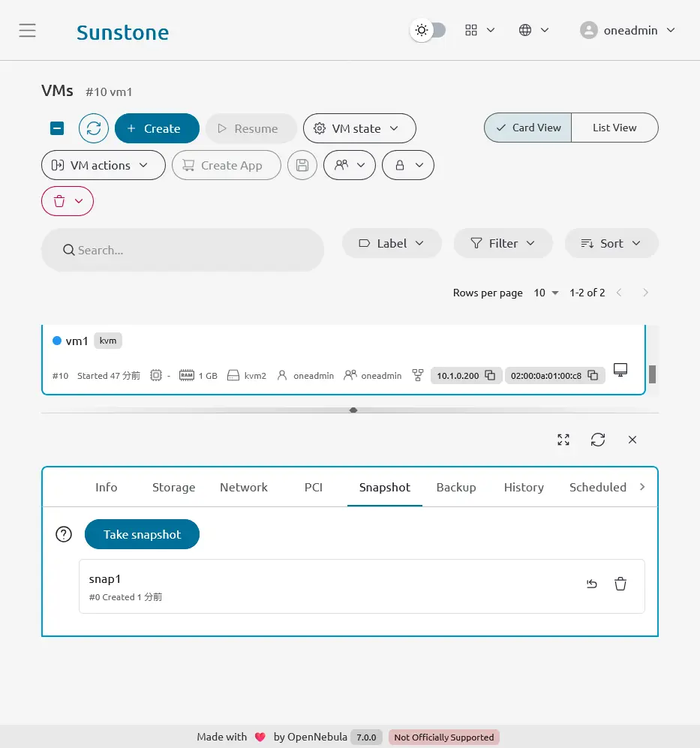Open the Rows per page selector
This screenshot has height=748, width=700.
[546, 293]
